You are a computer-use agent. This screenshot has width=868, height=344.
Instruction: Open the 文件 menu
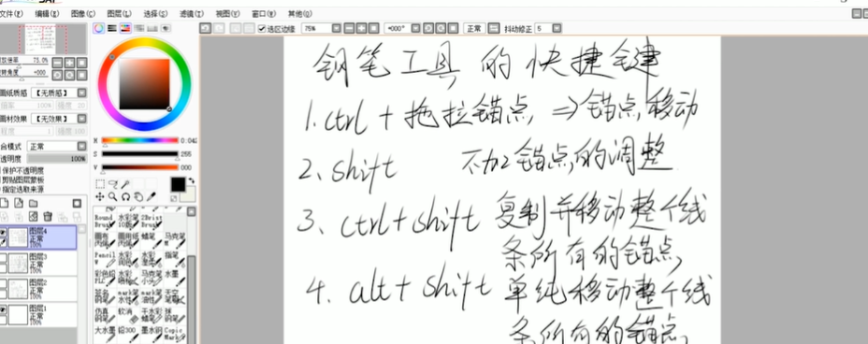click(11, 14)
